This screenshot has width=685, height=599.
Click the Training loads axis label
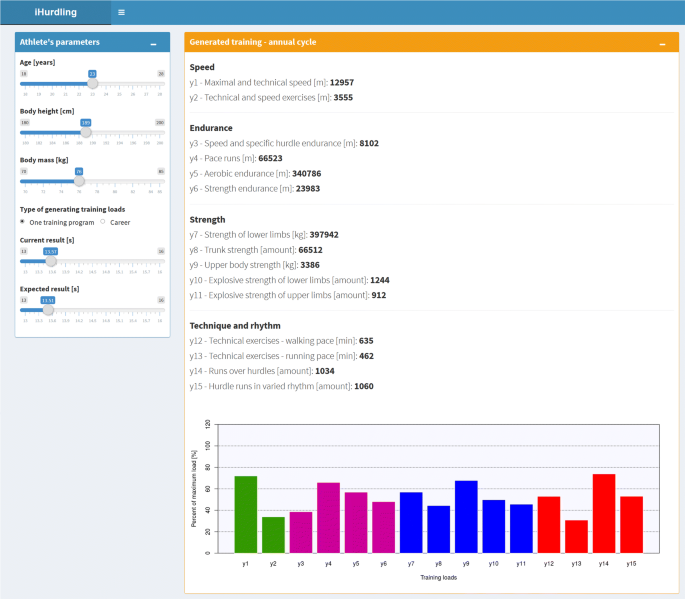[439, 578]
